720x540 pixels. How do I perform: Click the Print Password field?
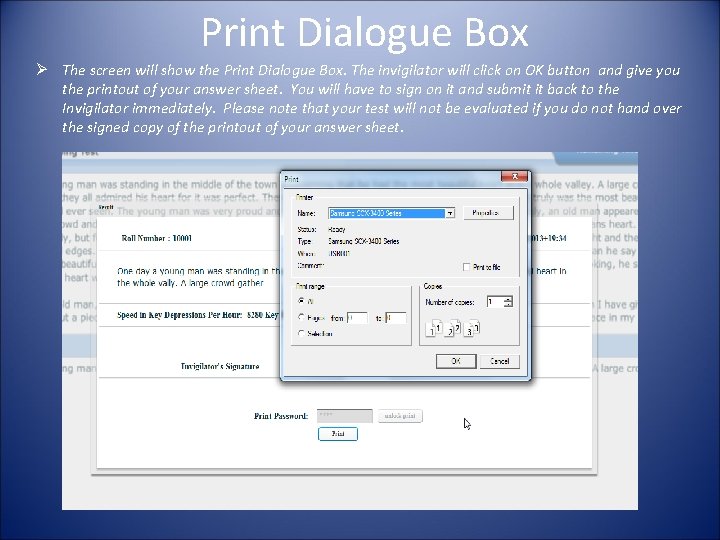(x=344, y=416)
